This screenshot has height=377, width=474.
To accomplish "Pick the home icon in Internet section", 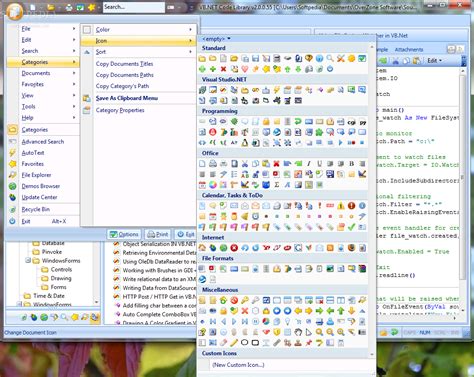I will (x=202, y=248).
